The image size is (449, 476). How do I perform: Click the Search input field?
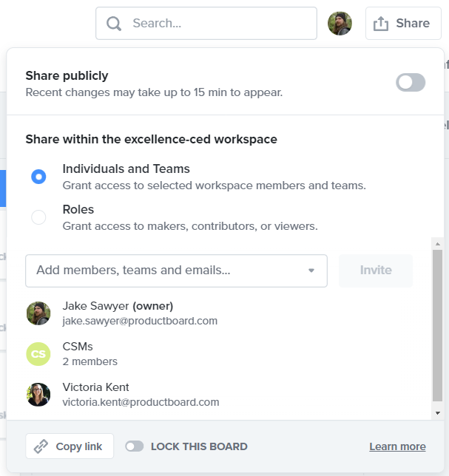[206, 24]
